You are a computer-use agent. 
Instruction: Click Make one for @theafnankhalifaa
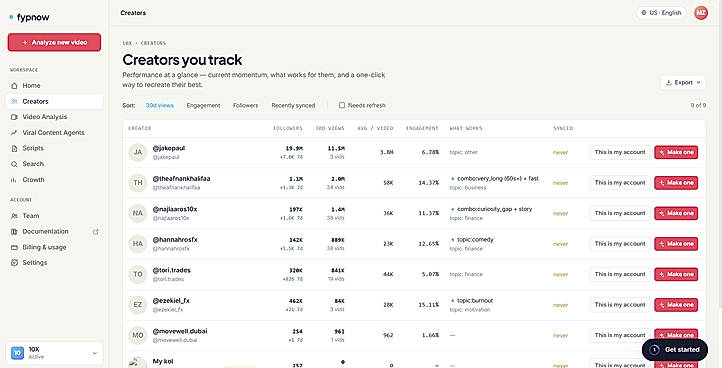click(x=676, y=183)
